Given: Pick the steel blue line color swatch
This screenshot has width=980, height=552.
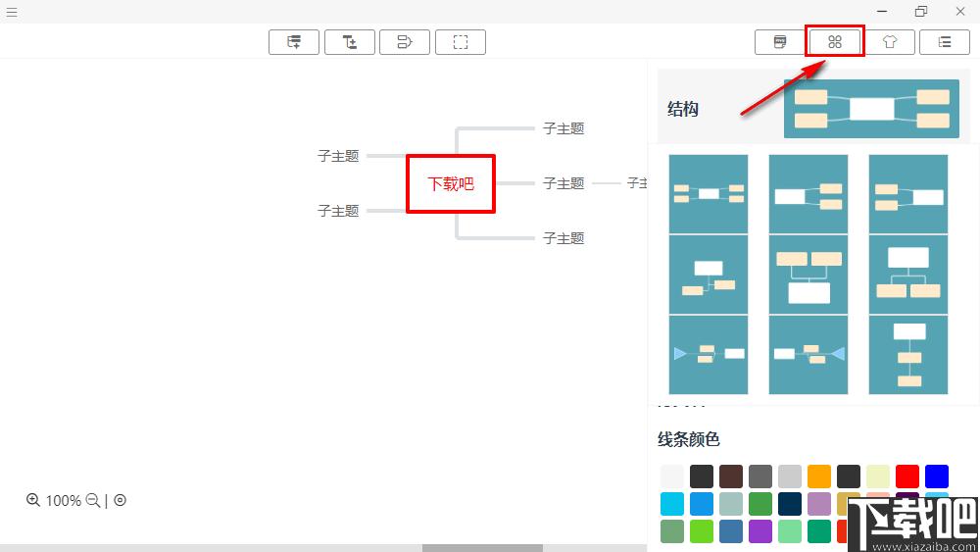Looking at the screenshot, I should click(731, 531).
